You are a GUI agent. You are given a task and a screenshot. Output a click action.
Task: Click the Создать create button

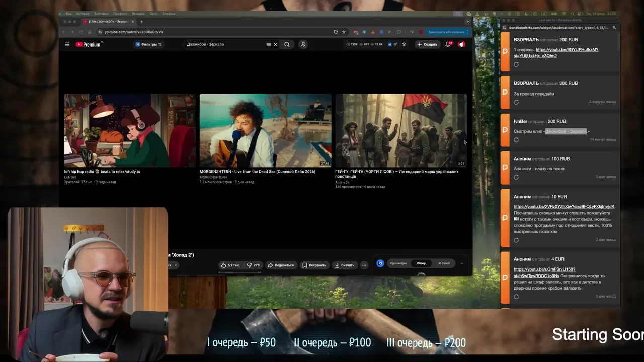427,44
